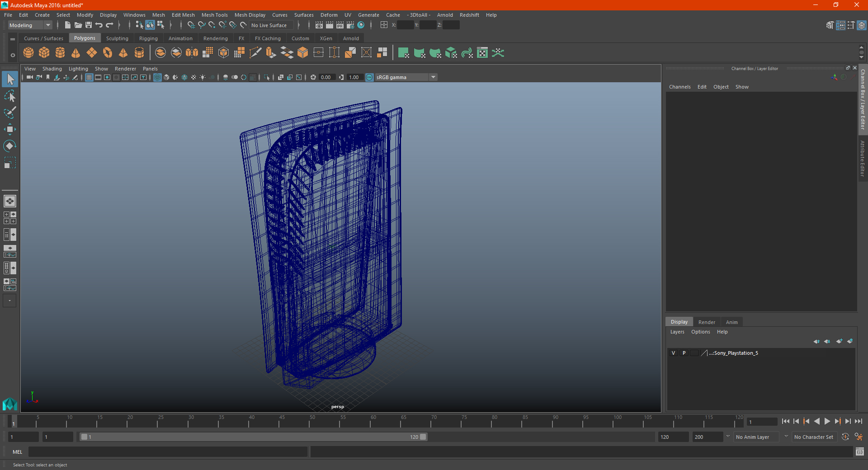Open the Deform menu
868x470 pixels.
click(329, 15)
